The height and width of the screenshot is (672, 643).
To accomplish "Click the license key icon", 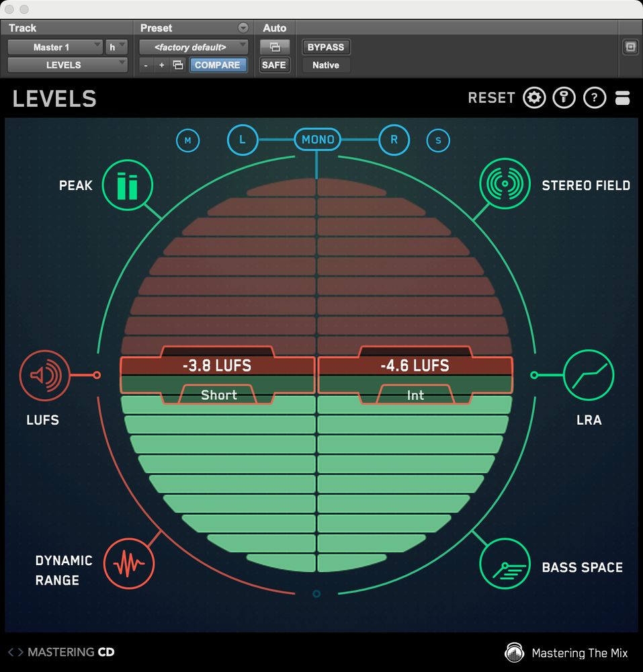I will pos(564,98).
